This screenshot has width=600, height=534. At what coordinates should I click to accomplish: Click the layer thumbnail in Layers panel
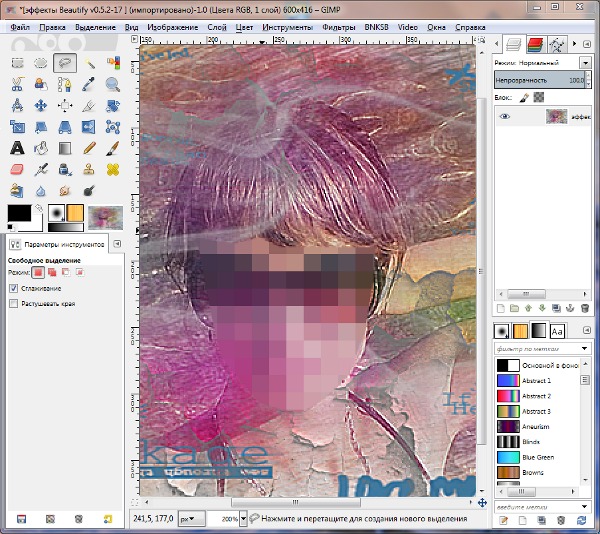[x=556, y=116]
